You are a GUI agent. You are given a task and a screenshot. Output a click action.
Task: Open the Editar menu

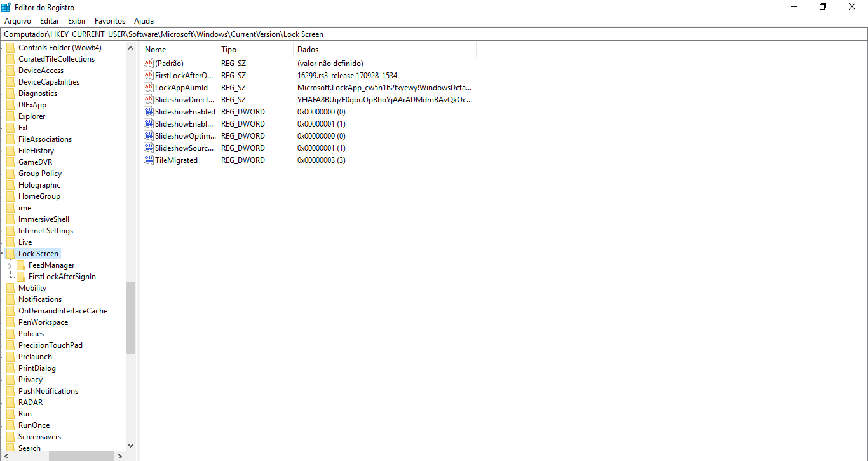click(50, 21)
